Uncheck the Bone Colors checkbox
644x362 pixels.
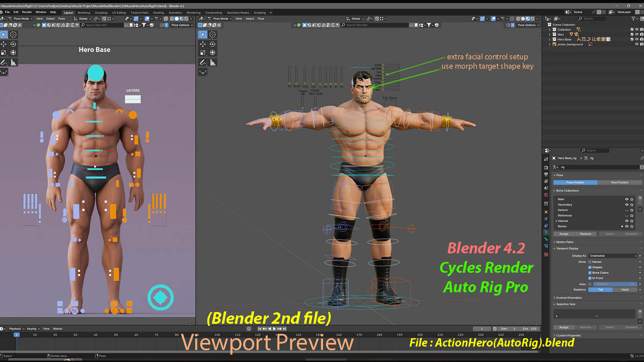pos(590,273)
